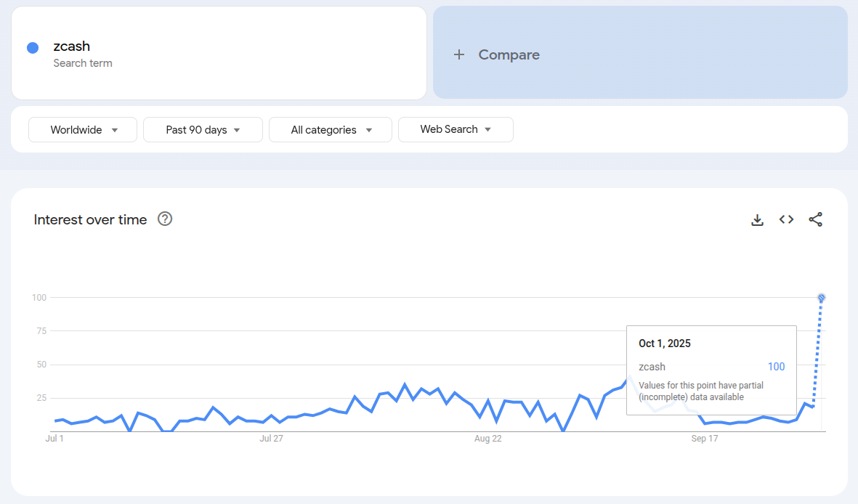Click the Interest over time heading
The image size is (858, 504).
90,219
